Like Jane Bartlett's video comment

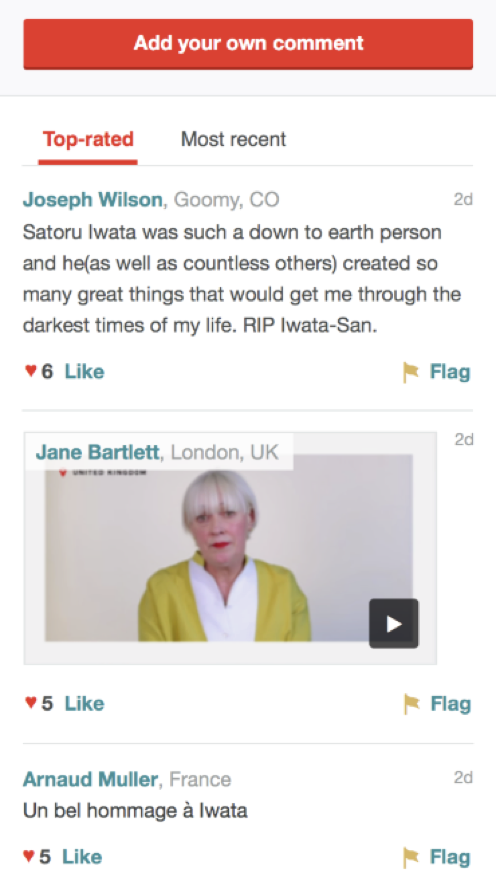[x=84, y=703]
